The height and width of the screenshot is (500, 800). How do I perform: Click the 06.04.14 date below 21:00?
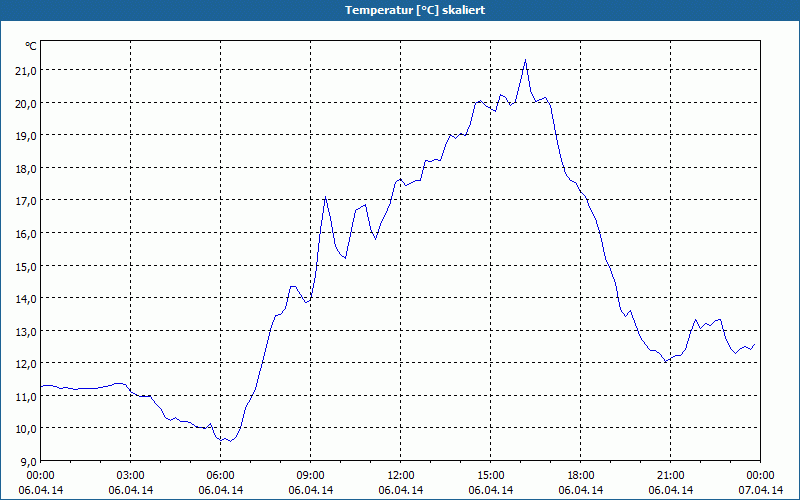pyautogui.click(x=670, y=490)
